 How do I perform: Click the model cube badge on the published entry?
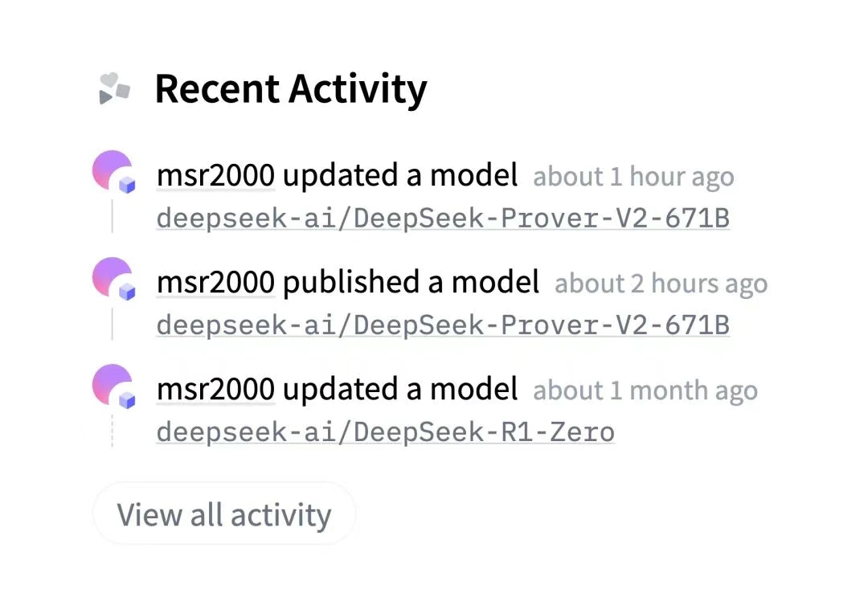[x=127, y=292]
